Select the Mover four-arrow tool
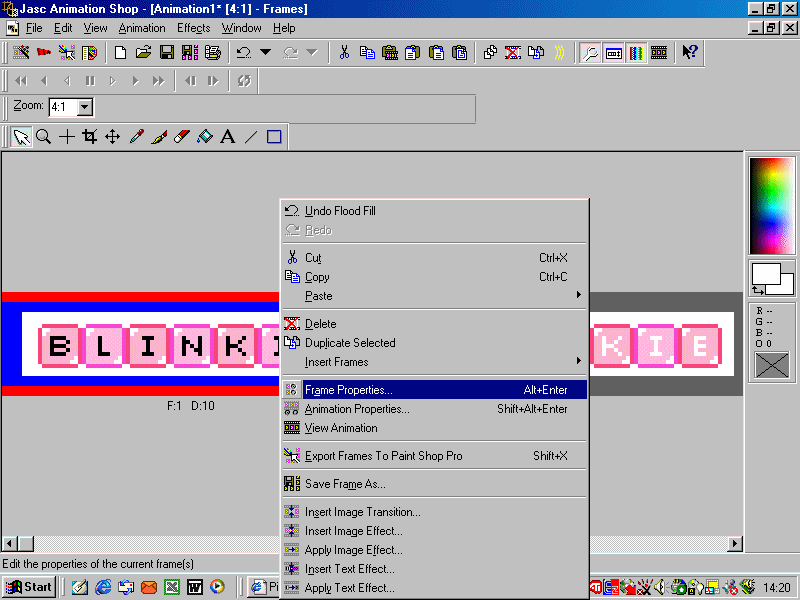800x600 pixels. [x=112, y=137]
